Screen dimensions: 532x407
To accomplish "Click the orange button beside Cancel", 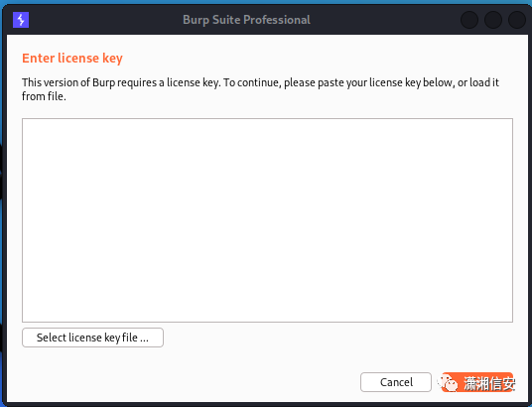I will pos(477,382).
